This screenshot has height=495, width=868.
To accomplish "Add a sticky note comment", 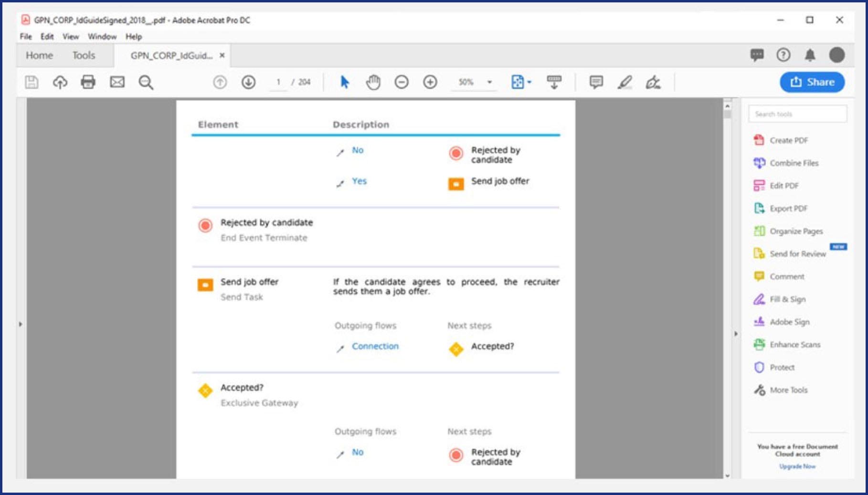I will (x=596, y=82).
